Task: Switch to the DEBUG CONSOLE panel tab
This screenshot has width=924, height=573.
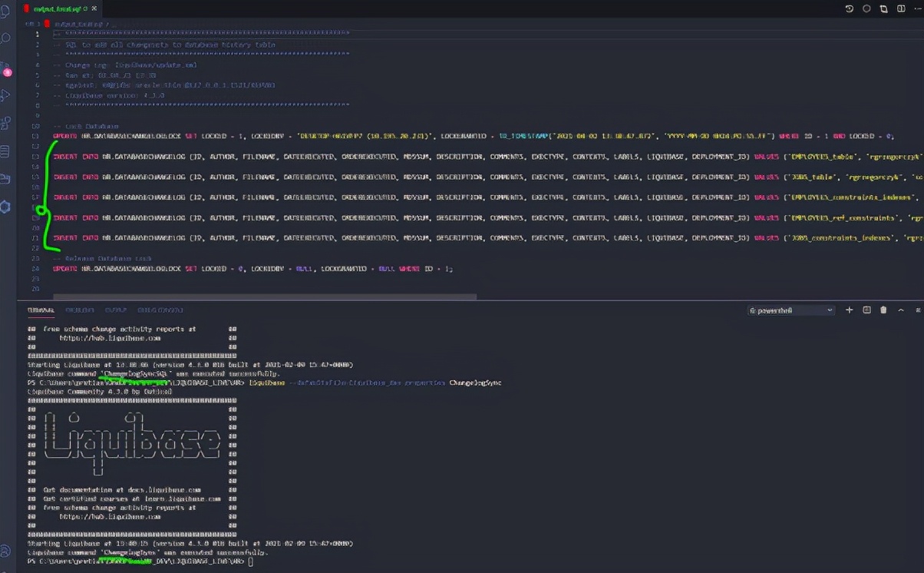Action: pos(160,310)
